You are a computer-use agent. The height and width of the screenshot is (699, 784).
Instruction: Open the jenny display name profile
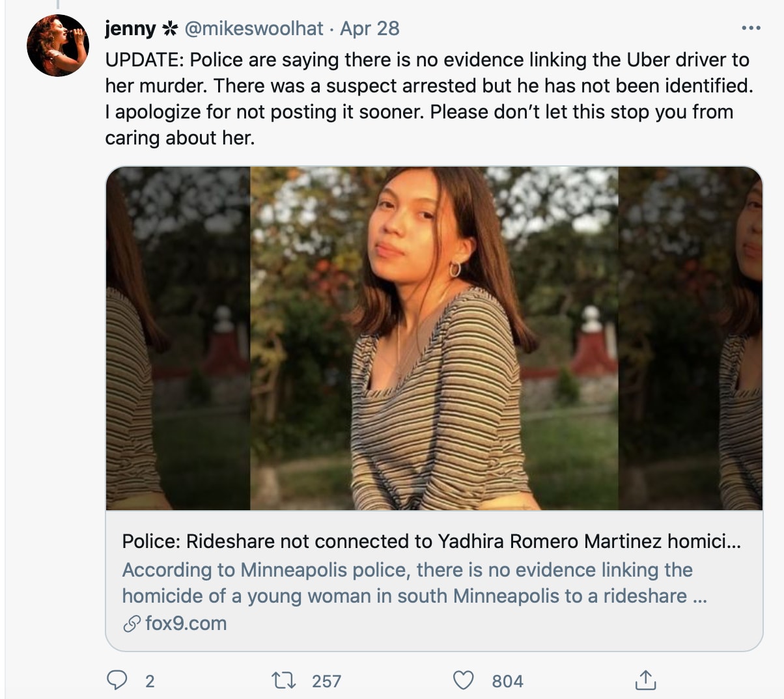pyautogui.click(x=130, y=29)
